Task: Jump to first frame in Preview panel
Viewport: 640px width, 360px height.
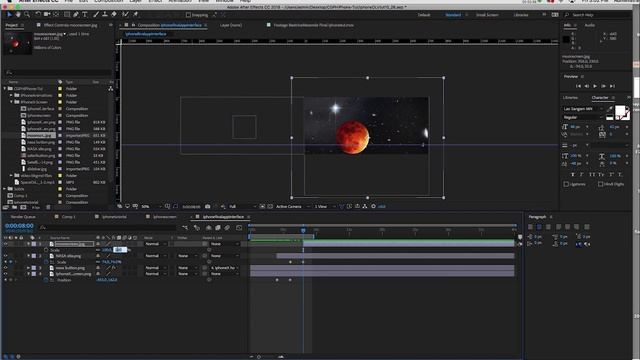Action: click(578, 86)
